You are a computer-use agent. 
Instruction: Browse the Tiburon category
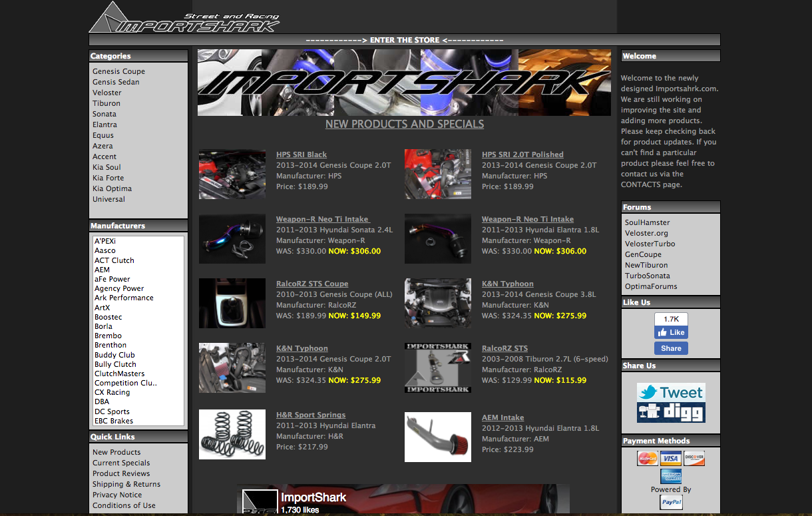[106, 103]
